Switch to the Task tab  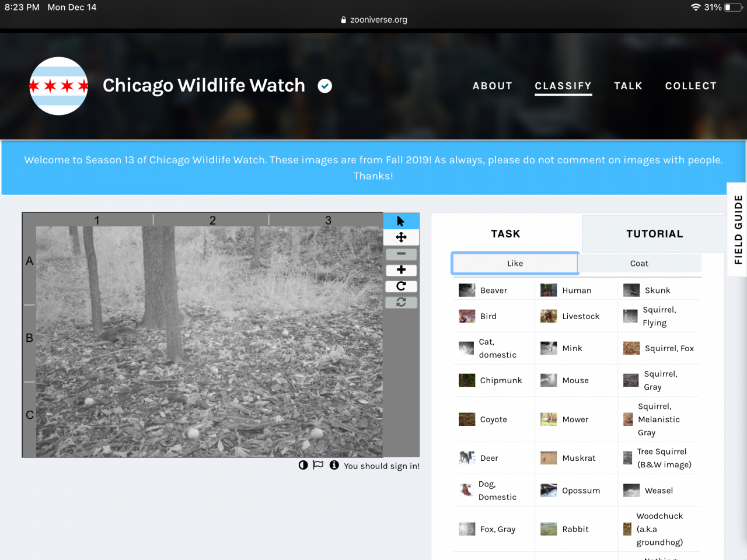point(506,233)
